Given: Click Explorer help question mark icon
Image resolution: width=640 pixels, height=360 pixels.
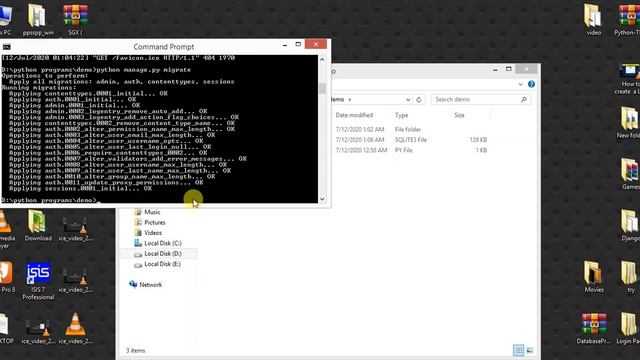Looking at the screenshot, I should [x=531, y=84].
